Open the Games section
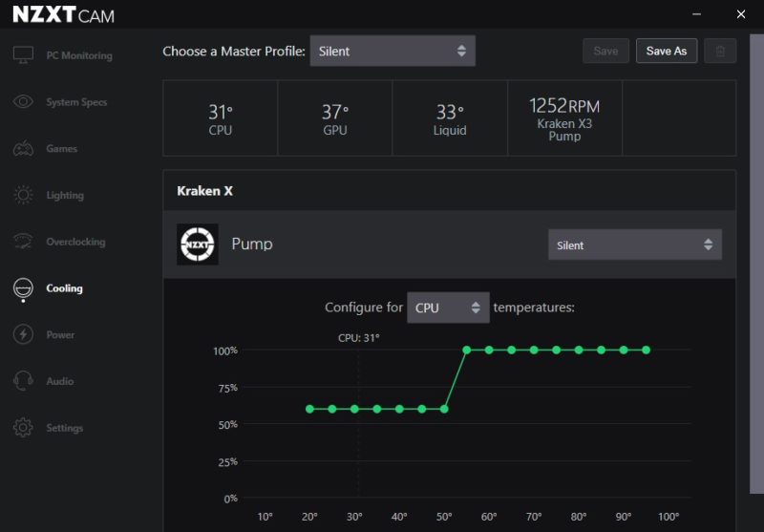Viewport: 764px width, 532px height. click(61, 149)
